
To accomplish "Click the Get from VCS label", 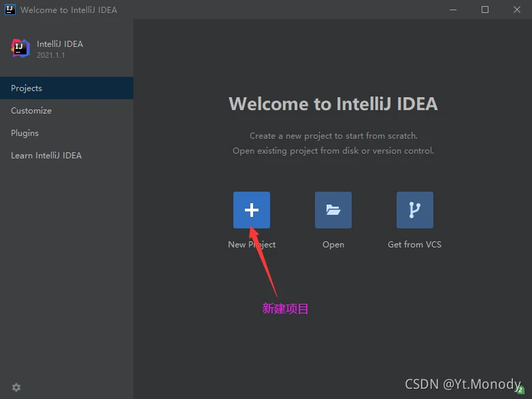I will [414, 245].
